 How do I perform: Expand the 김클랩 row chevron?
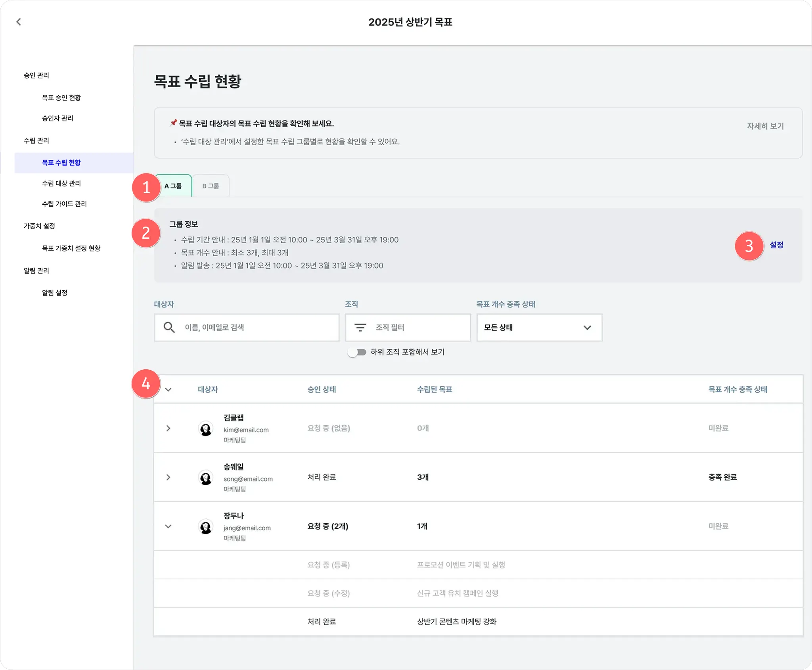click(x=168, y=428)
